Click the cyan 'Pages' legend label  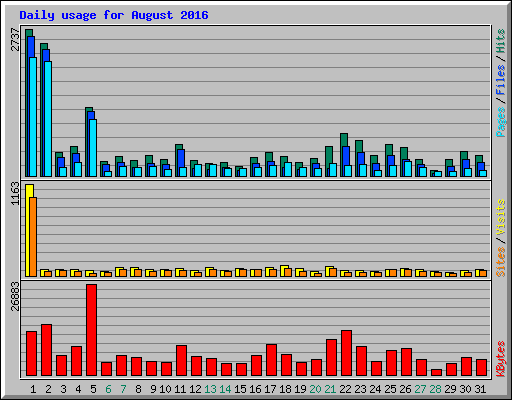(500, 122)
